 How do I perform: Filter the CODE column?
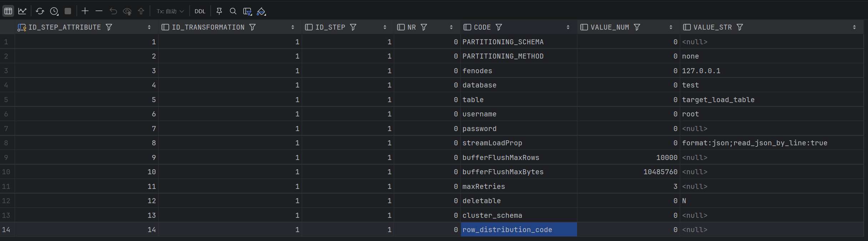499,27
